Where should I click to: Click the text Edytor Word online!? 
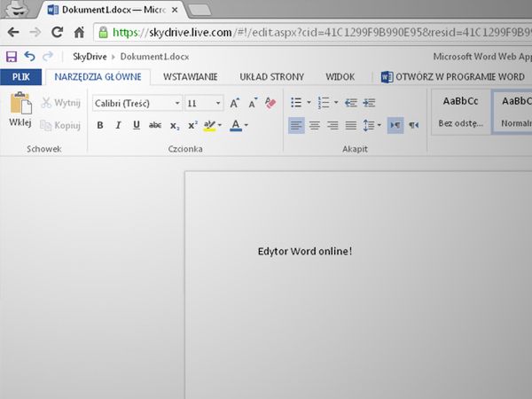[x=305, y=252]
